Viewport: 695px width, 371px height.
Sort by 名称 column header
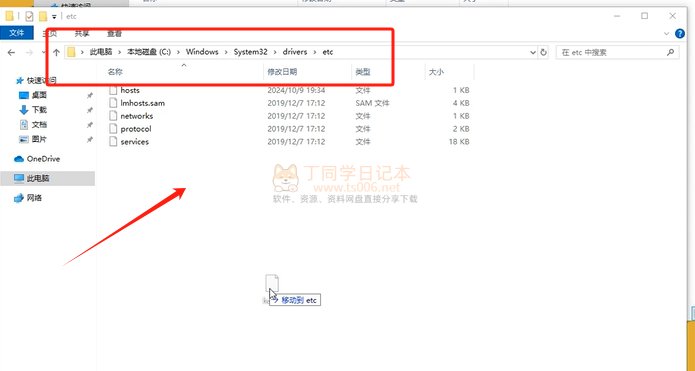pos(115,72)
